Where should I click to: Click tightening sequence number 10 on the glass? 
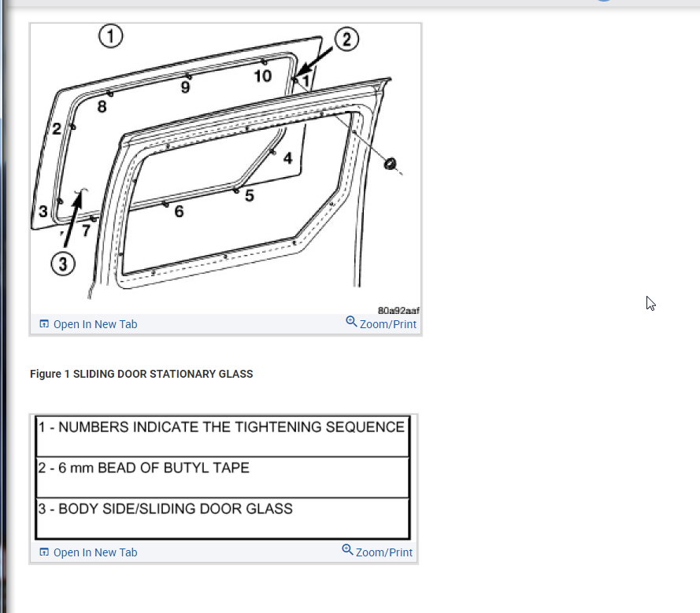263,76
